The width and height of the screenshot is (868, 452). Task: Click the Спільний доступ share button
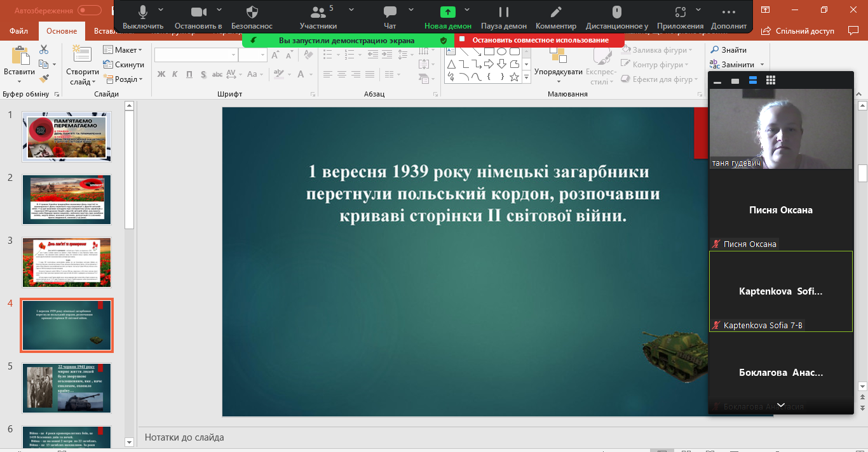(x=797, y=30)
